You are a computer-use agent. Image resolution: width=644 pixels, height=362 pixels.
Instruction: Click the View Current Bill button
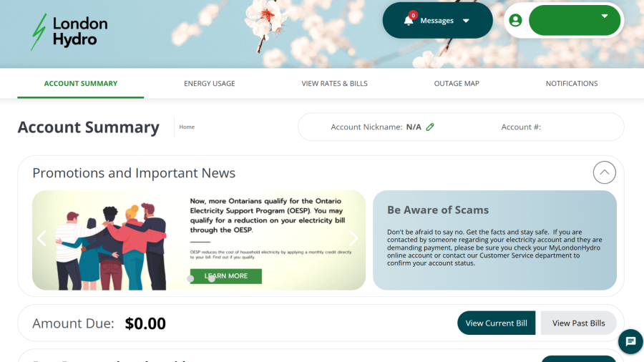tap(496, 323)
